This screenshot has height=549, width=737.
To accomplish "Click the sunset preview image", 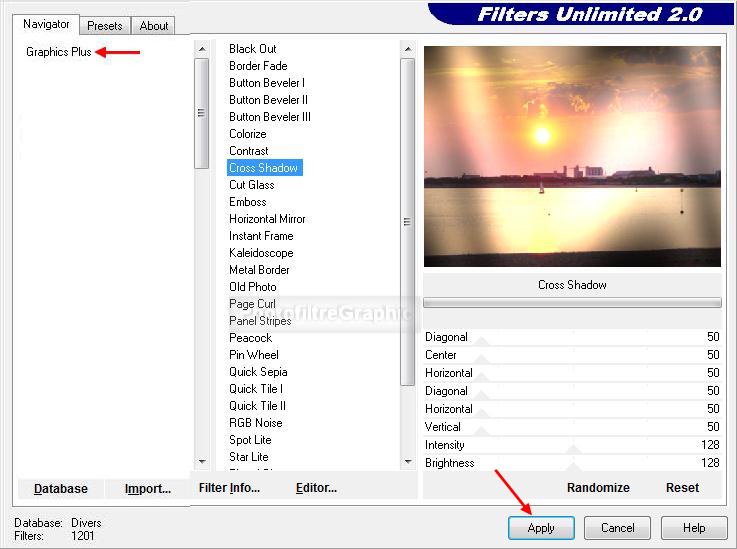I will [572, 156].
